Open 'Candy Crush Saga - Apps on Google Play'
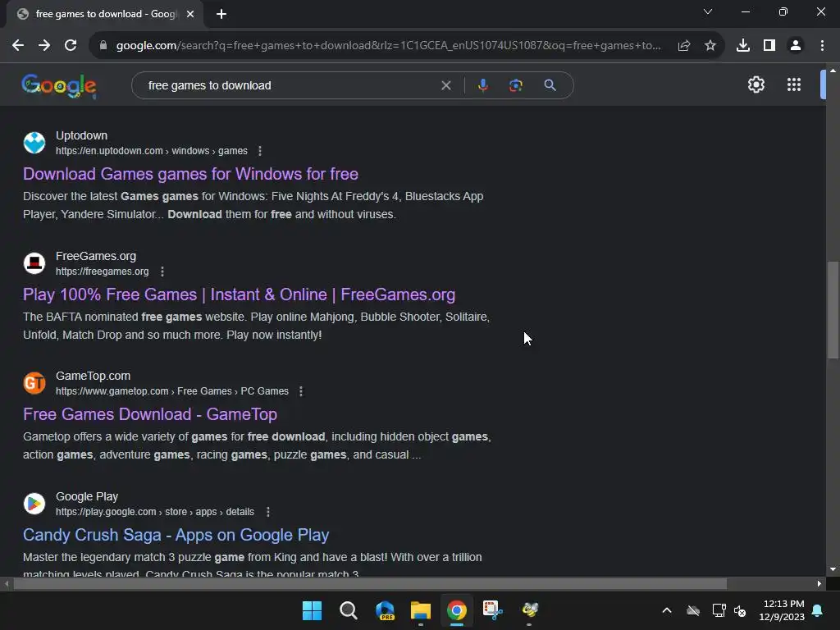The height and width of the screenshot is (630, 840). [x=176, y=535]
